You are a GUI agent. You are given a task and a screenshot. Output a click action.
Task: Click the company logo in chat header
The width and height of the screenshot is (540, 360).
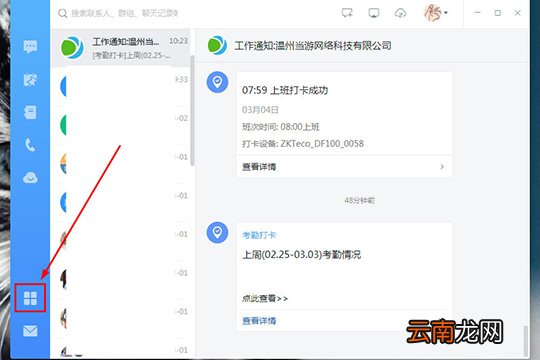[217, 45]
